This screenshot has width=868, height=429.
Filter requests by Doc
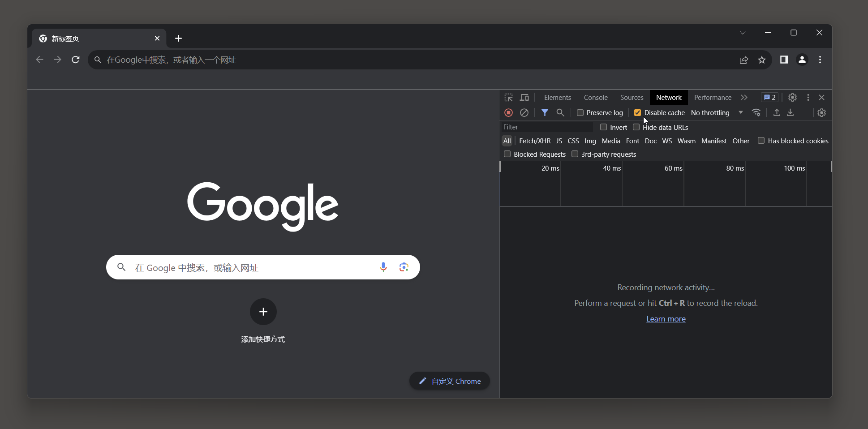651,141
